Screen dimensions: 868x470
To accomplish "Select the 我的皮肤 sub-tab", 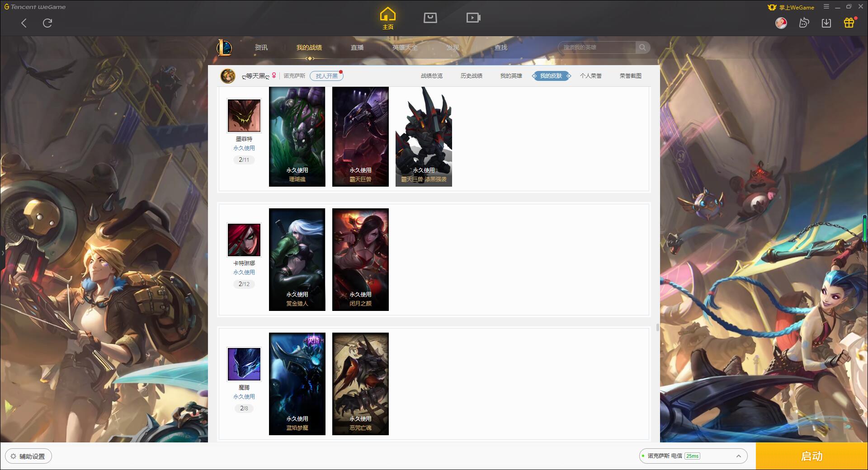I will (x=551, y=76).
